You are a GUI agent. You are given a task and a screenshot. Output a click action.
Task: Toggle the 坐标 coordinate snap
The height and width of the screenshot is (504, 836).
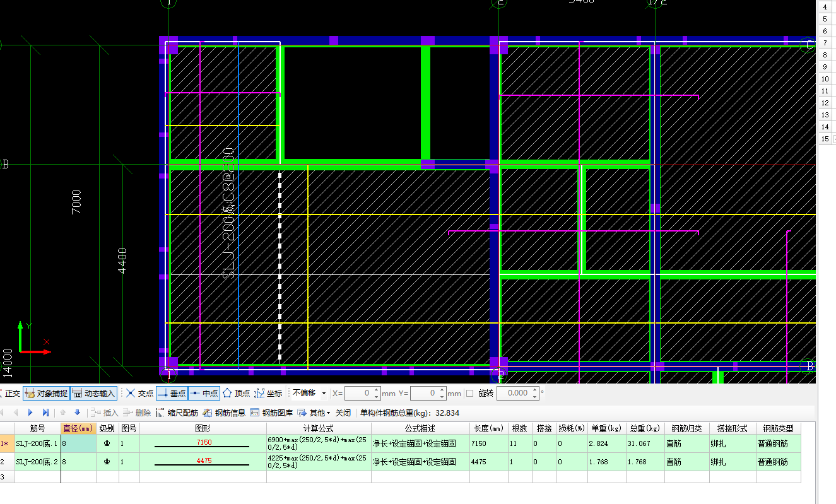[x=268, y=393]
